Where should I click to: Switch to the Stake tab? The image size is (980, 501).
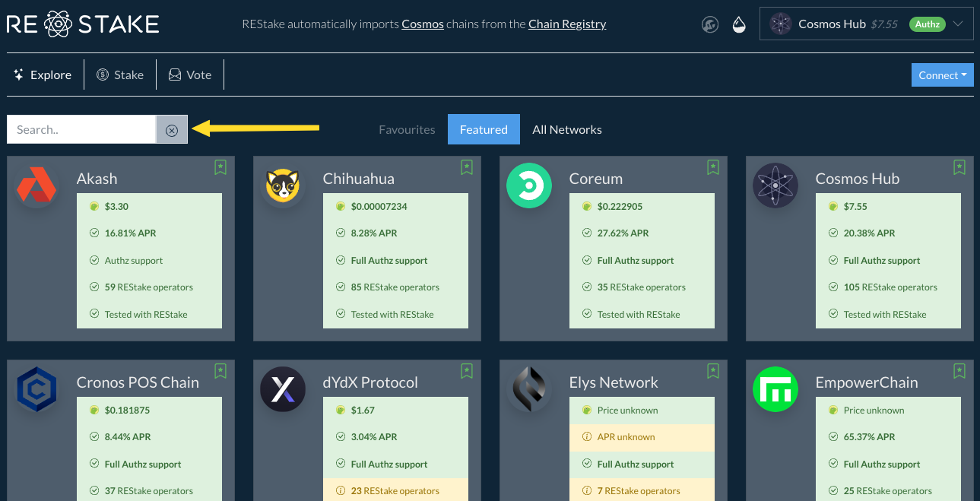tap(120, 75)
